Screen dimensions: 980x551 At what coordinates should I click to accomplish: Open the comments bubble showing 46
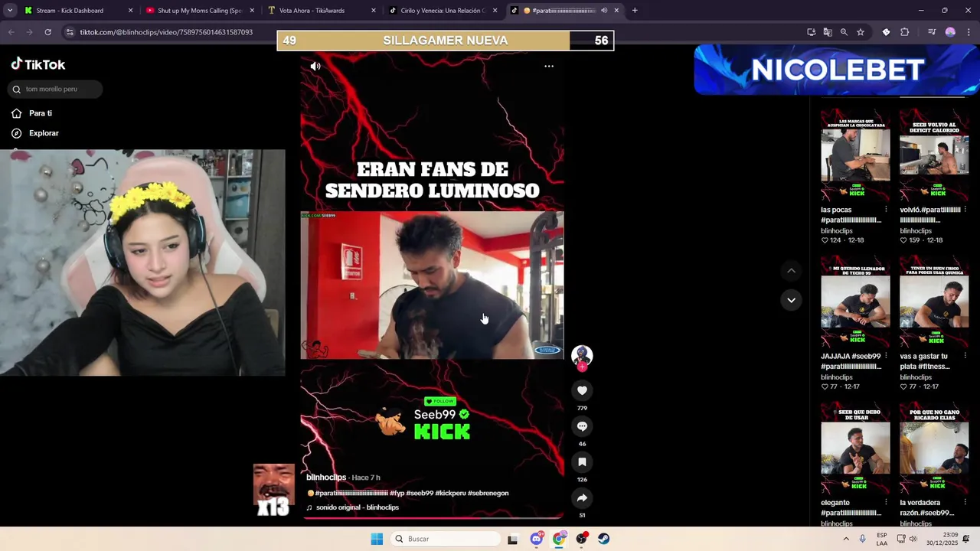click(x=582, y=426)
